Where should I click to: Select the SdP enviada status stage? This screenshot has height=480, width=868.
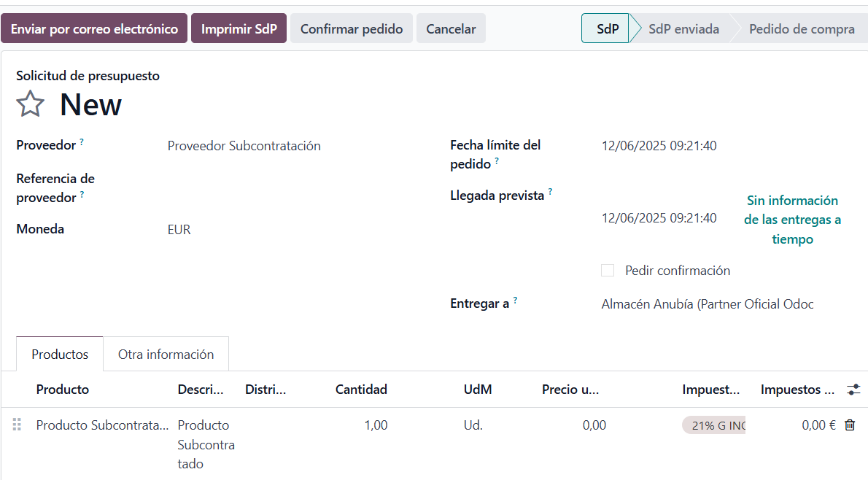683,28
